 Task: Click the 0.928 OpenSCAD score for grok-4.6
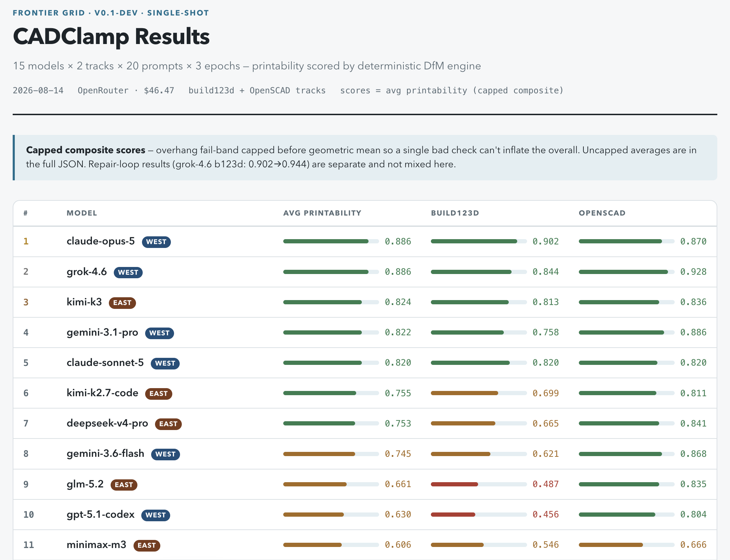pyautogui.click(x=693, y=272)
